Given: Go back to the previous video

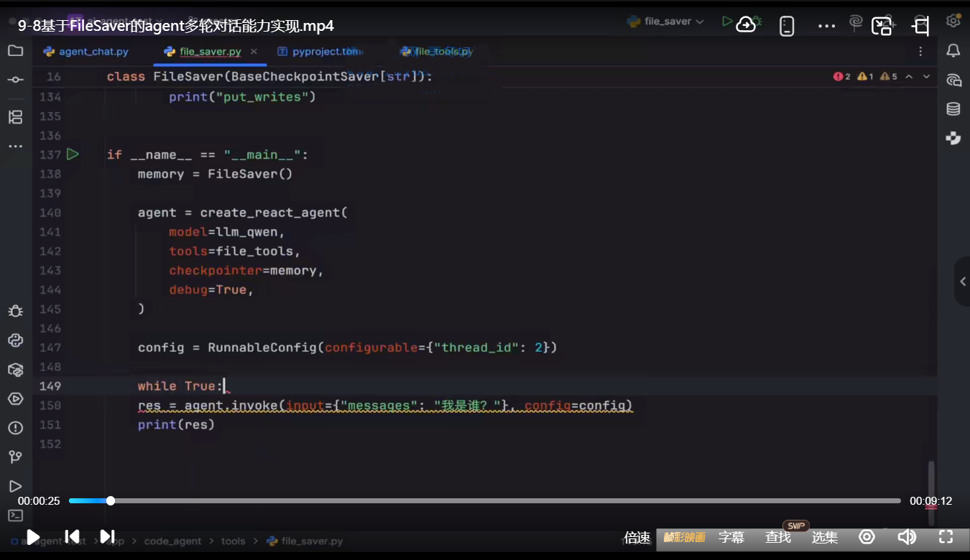Looking at the screenshot, I should coord(72,536).
